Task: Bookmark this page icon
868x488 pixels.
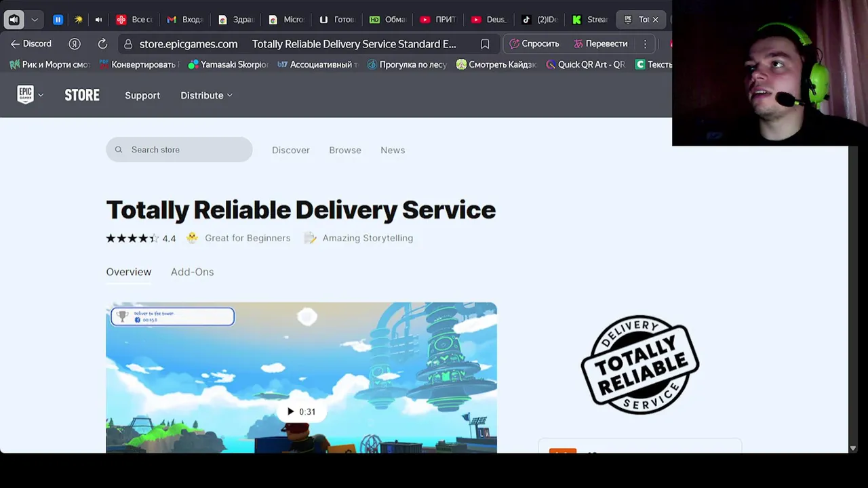Action: point(485,43)
